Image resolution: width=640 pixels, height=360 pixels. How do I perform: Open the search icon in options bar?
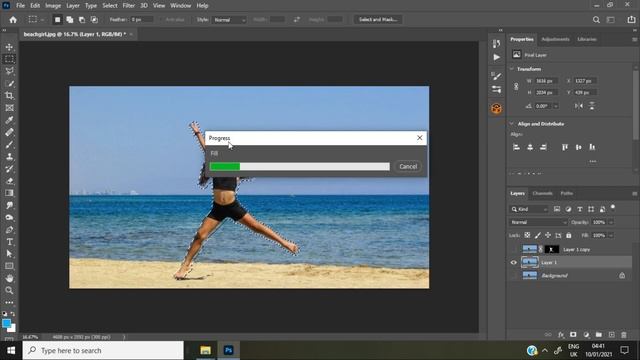tap(596, 20)
